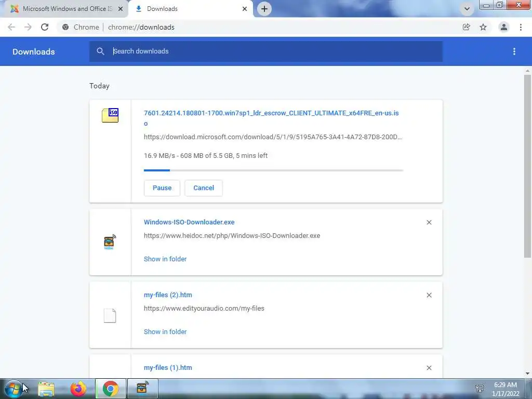Launch Firefox from the taskbar

tap(78, 389)
